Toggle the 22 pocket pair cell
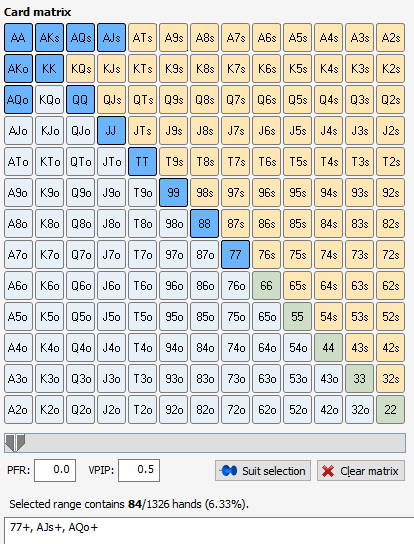 pyautogui.click(x=390, y=410)
